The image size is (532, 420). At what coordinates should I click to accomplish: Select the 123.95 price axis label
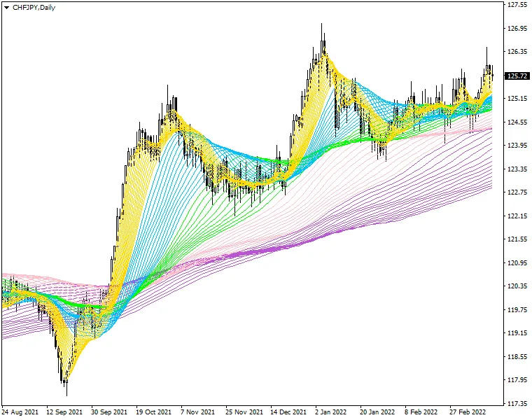tap(517, 146)
